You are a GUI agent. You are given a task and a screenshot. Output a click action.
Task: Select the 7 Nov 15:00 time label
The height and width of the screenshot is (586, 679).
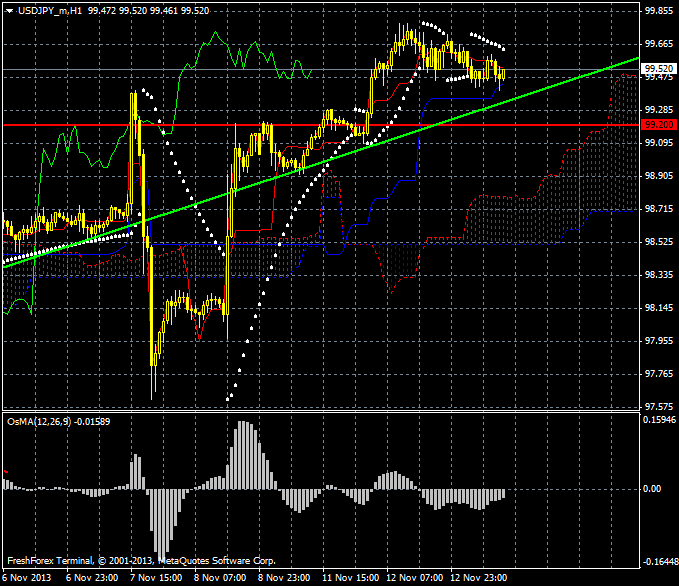pos(153,578)
